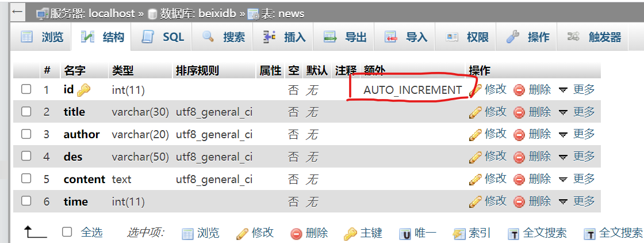The height and width of the screenshot is (243, 644).
Task: Click the pencil icon in the des row
Action: click(475, 157)
